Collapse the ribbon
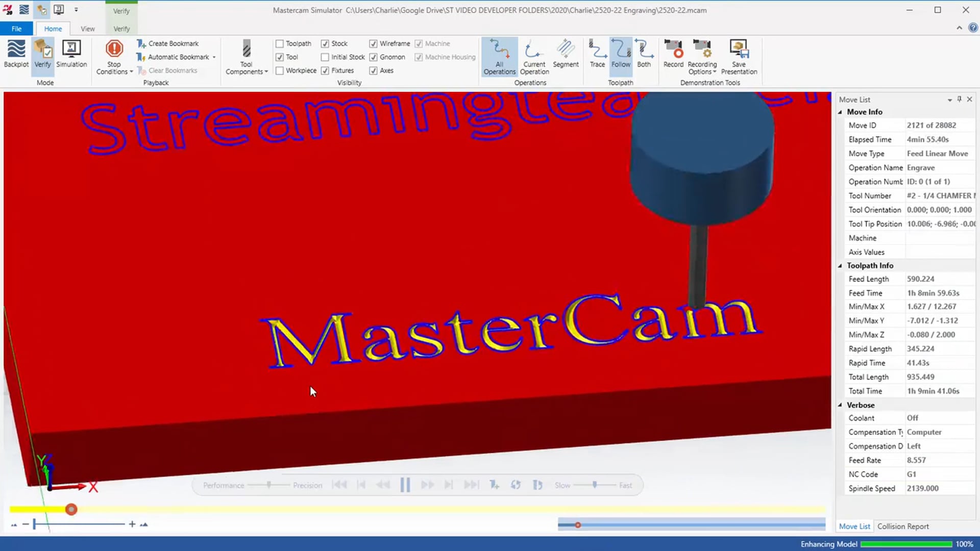980x551 pixels. coord(959,28)
